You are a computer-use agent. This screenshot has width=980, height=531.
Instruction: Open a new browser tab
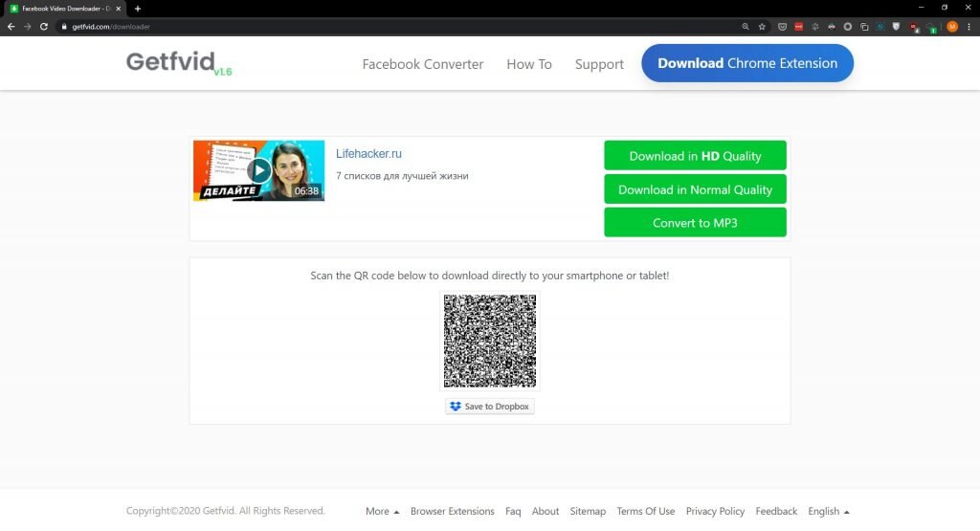coord(138,9)
